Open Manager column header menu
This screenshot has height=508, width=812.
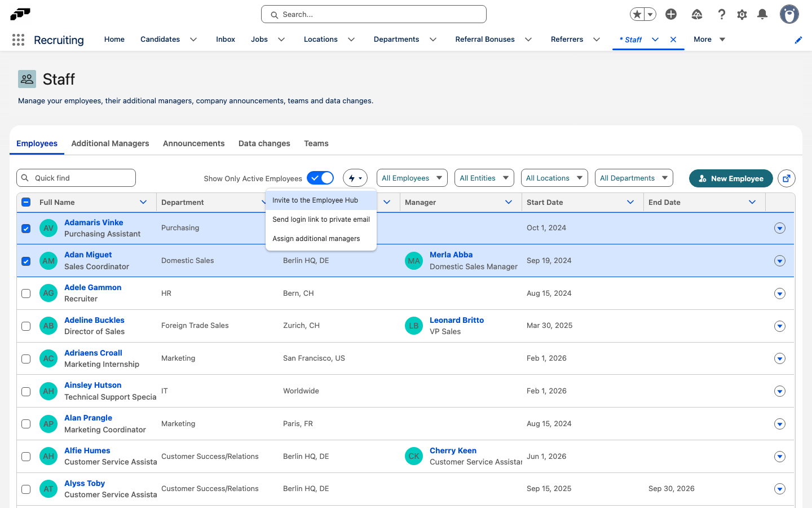[509, 202]
